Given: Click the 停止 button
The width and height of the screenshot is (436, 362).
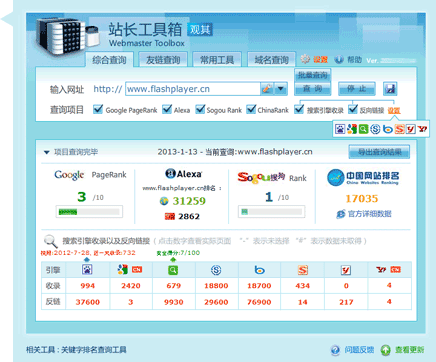Looking at the screenshot, I should [357, 89].
